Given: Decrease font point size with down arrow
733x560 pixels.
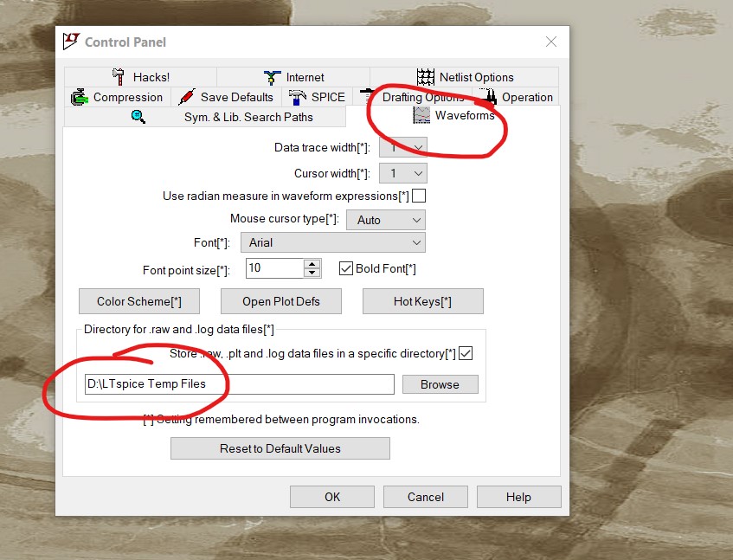Looking at the screenshot, I should pos(312,273).
